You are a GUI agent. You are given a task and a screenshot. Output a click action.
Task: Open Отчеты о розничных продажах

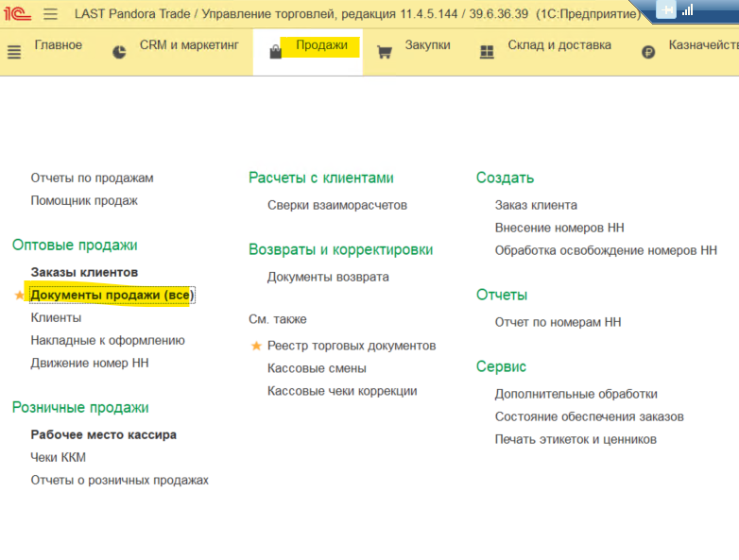click(120, 480)
